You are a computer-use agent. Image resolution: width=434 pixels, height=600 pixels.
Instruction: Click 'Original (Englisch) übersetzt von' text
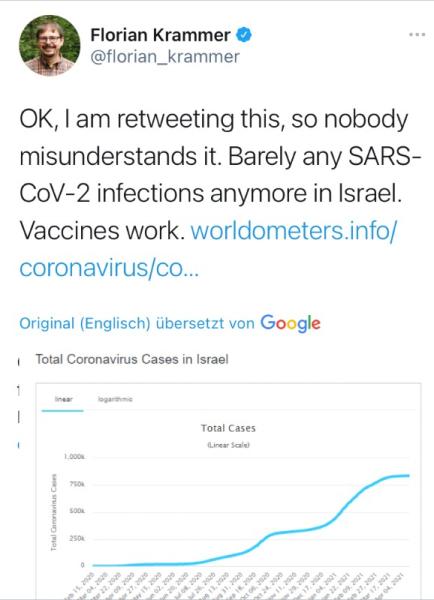[x=137, y=323]
